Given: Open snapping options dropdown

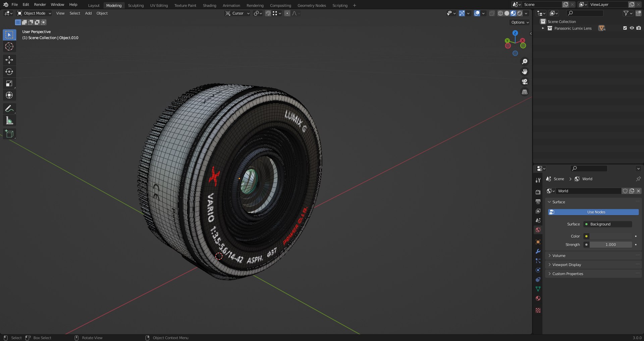Looking at the screenshot, I should tap(277, 13).
